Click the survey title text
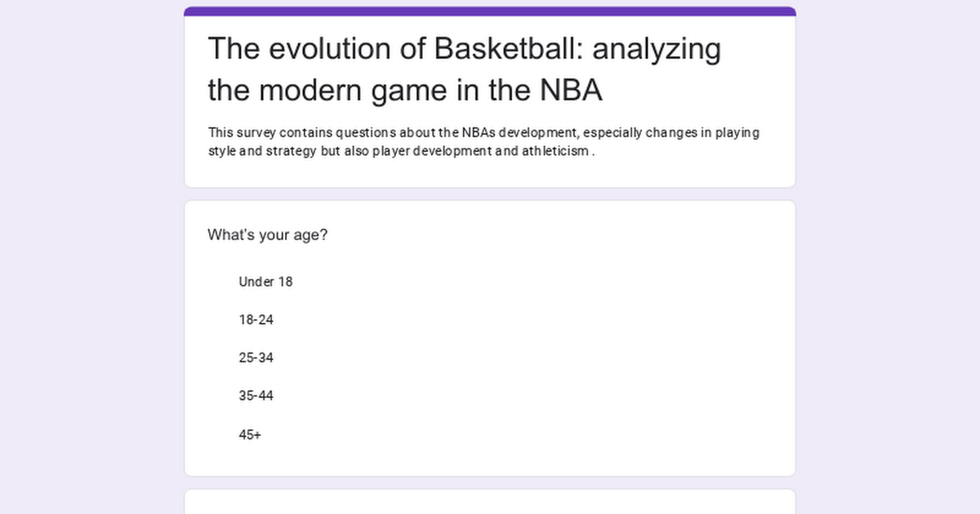 465,69
